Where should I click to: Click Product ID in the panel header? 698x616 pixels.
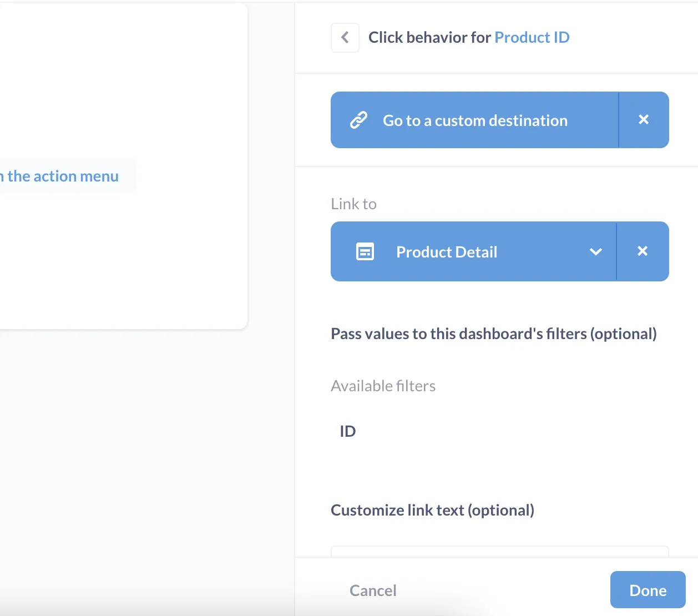(532, 37)
